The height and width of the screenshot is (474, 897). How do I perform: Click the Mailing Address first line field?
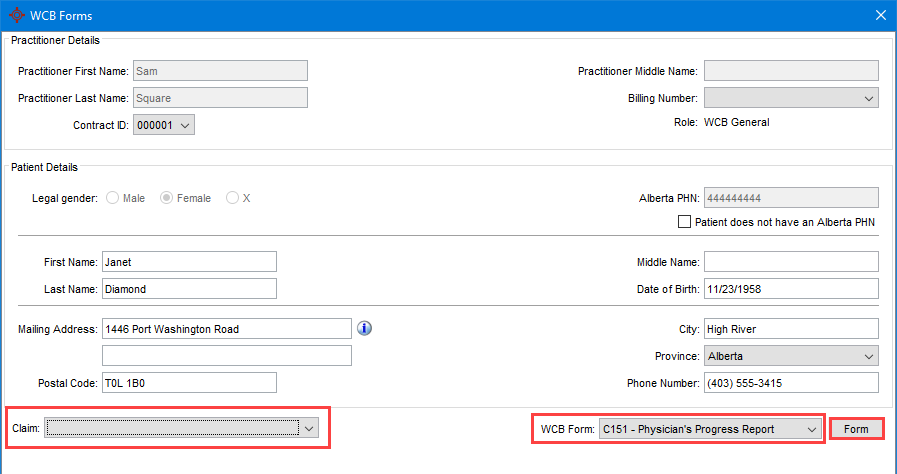point(226,329)
